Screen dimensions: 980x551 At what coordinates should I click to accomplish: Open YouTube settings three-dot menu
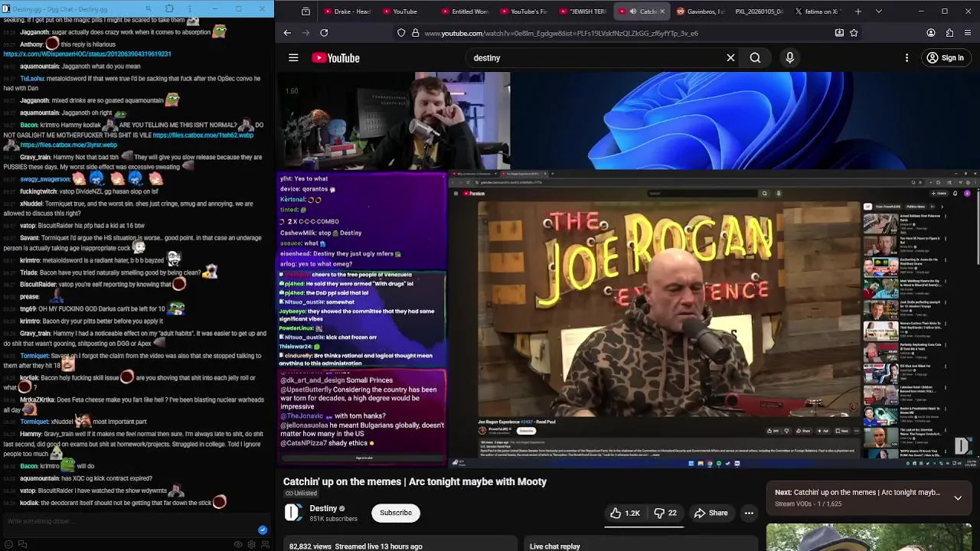[906, 57]
